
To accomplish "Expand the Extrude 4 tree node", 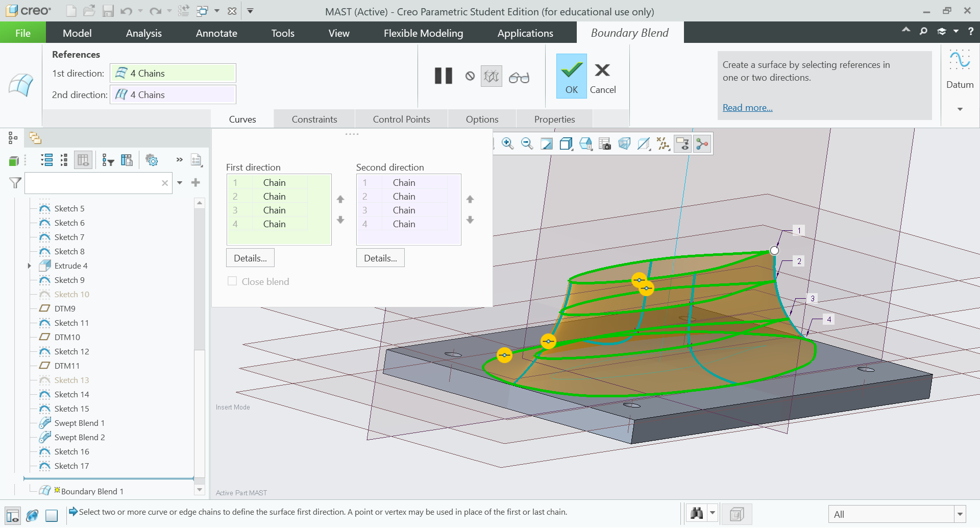I will (29, 266).
